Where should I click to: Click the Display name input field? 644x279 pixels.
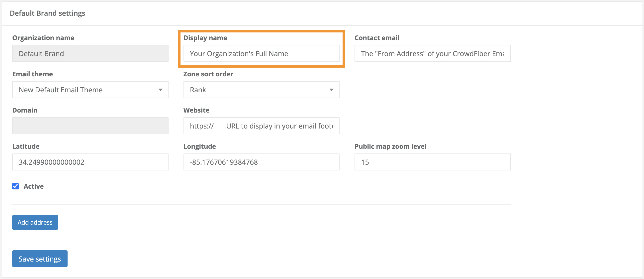pyautogui.click(x=261, y=53)
